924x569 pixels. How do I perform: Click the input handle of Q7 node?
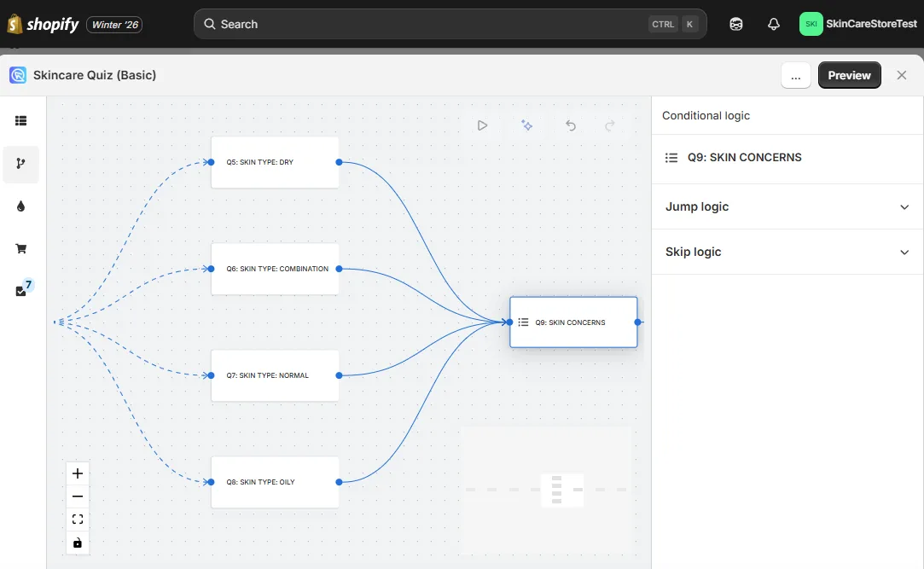click(x=211, y=375)
